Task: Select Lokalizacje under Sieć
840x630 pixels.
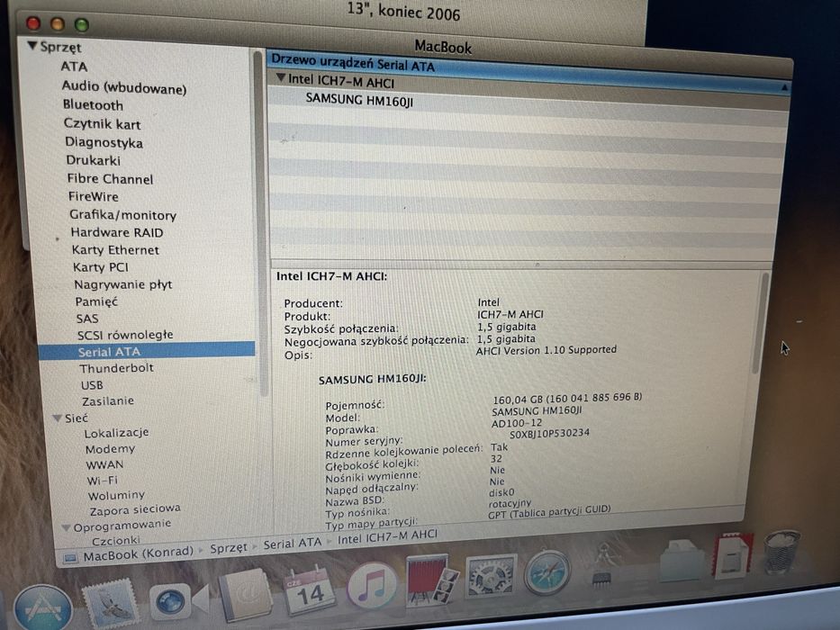Action: [x=116, y=433]
